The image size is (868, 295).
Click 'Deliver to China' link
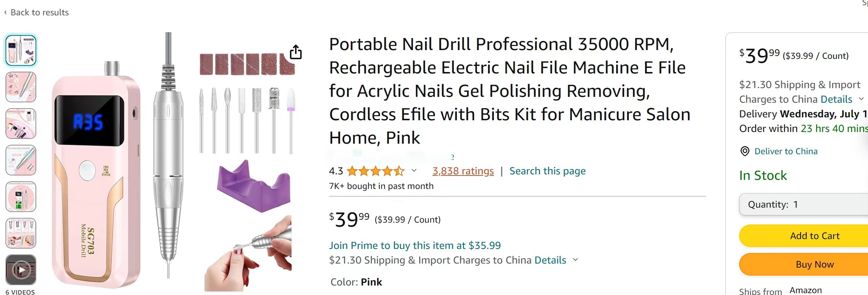coord(786,151)
